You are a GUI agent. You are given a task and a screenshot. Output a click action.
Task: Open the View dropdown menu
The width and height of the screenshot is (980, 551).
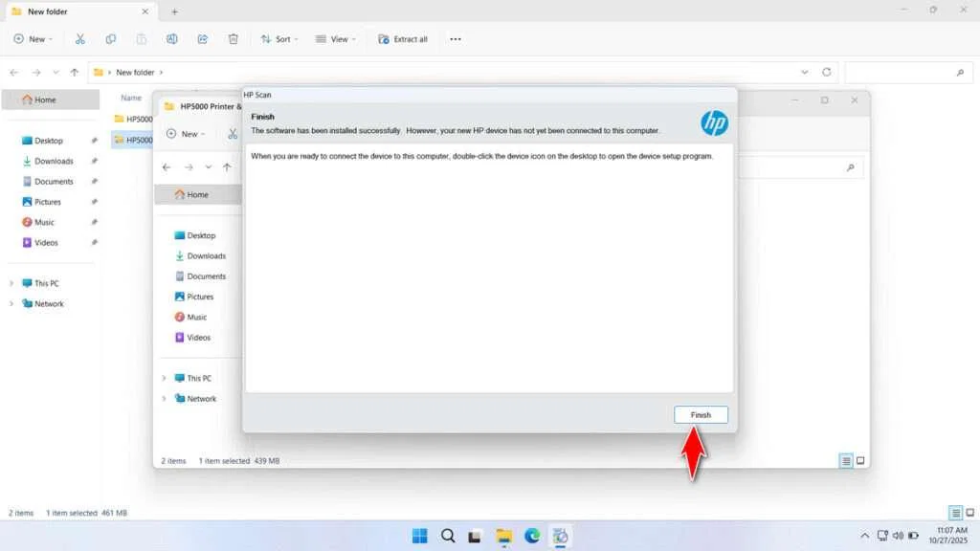(x=336, y=39)
